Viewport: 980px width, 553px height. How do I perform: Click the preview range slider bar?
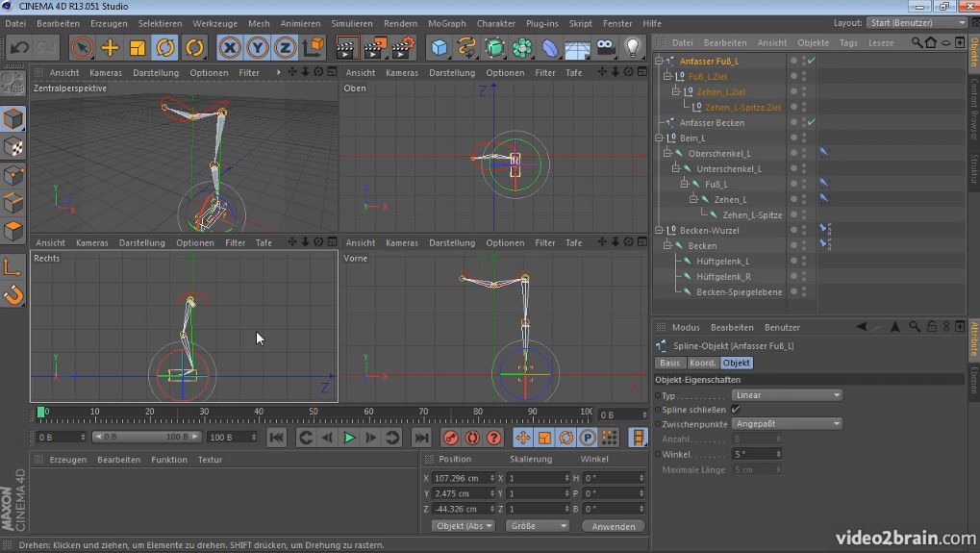pos(147,437)
